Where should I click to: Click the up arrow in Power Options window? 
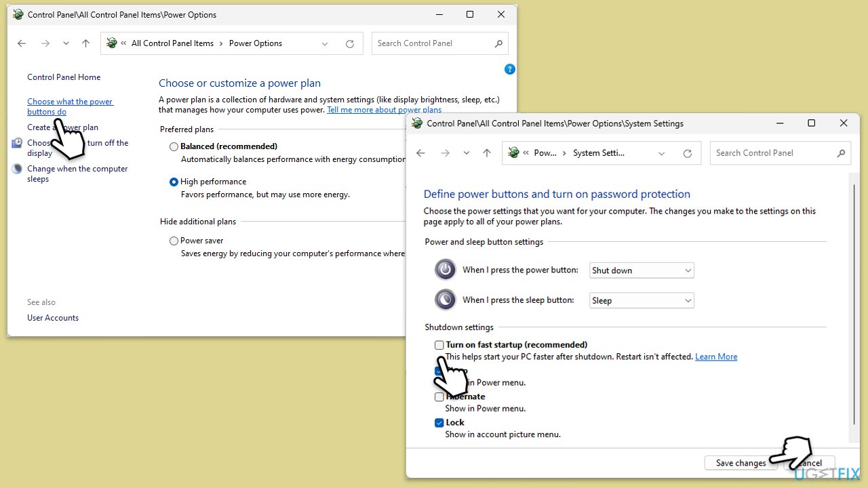pos(85,43)
